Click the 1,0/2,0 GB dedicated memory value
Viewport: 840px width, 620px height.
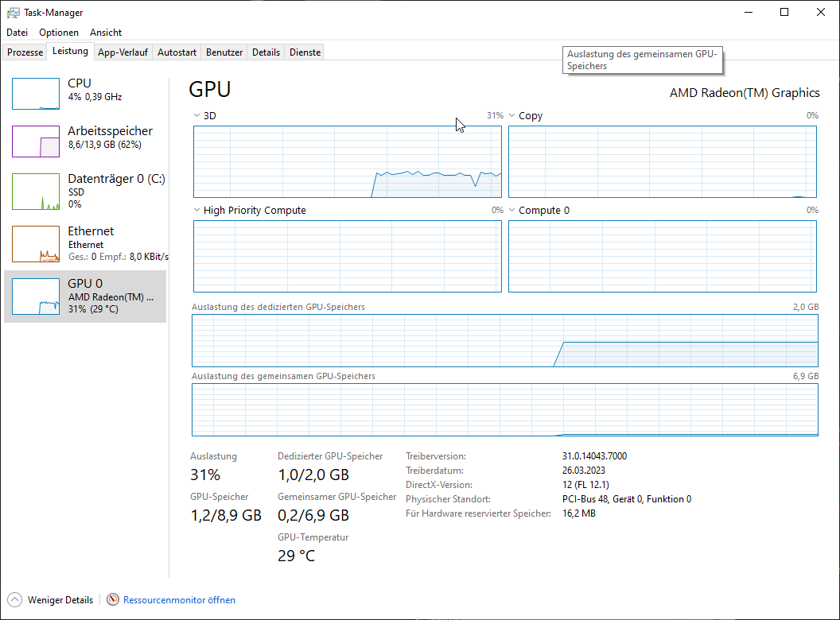point(313,475)
